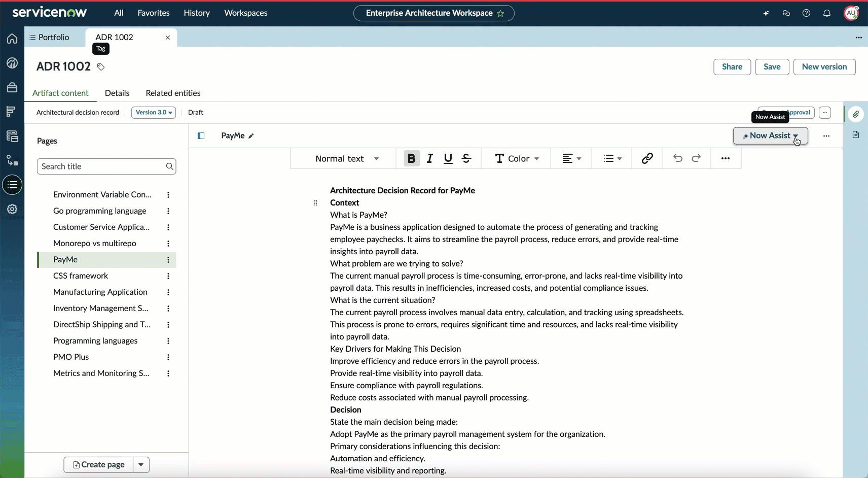Click the New version button

[x=824, y=67]
